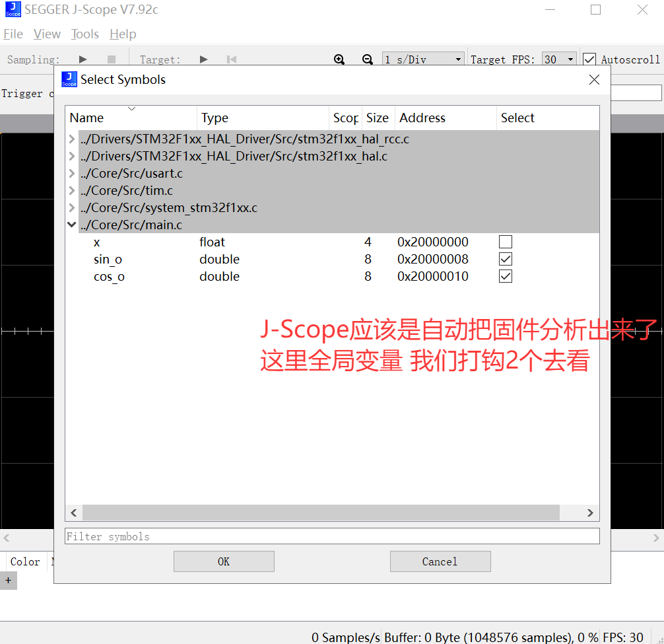Uncheck the select box for cos_o

click(x=506, y=276)
